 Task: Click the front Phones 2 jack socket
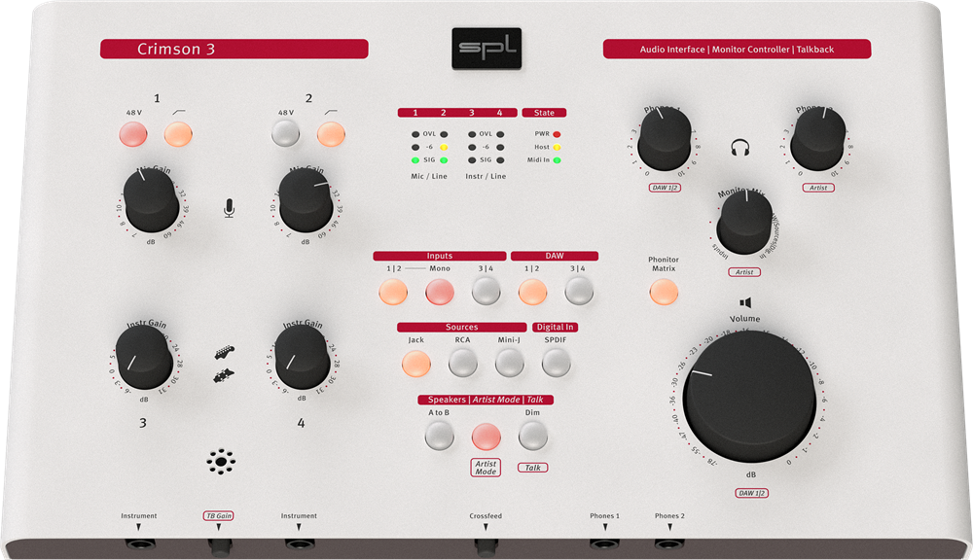(669, 544)
